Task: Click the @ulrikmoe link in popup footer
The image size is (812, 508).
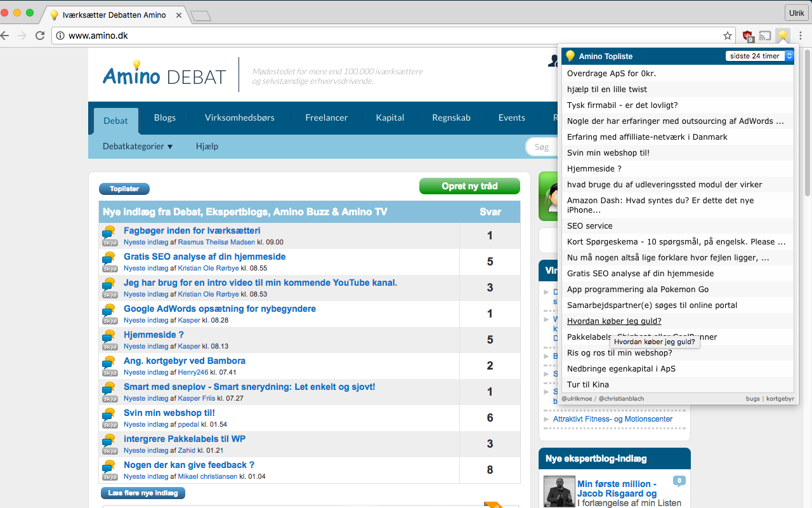Action: point(578,399)
